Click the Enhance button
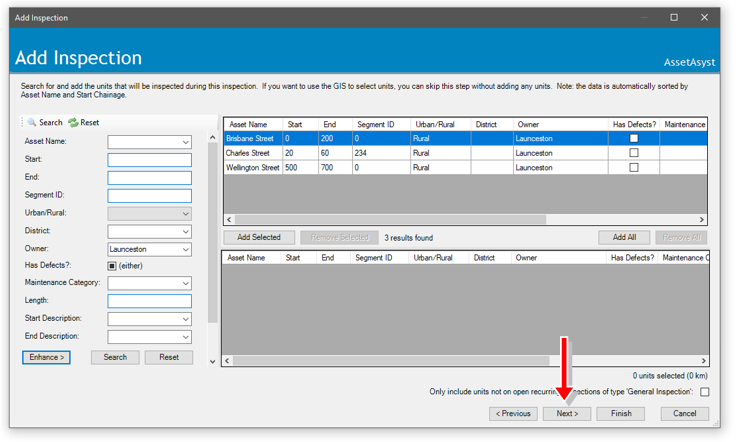The image size is (738, 442). coord(46,357)
